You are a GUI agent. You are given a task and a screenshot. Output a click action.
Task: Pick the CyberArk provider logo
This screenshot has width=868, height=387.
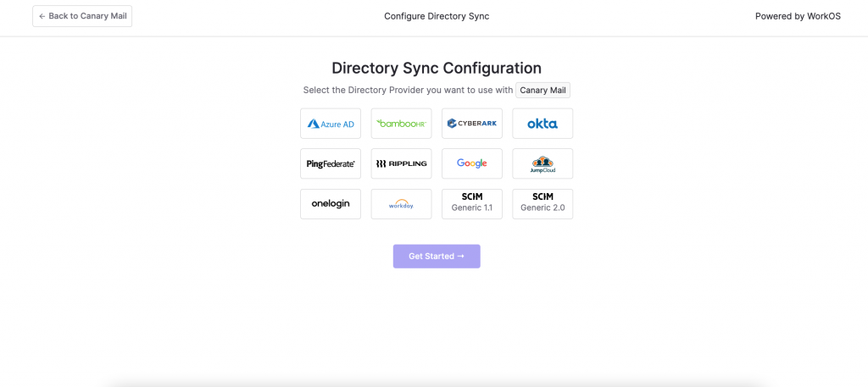pyautogui.click(x=472, y=124)
